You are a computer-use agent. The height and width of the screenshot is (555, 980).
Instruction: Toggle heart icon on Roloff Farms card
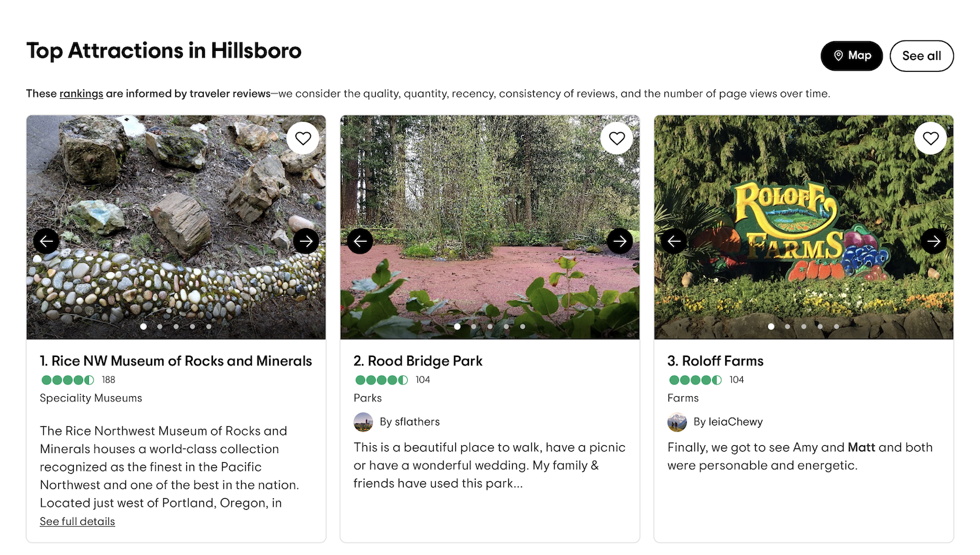tap(930, 139)
